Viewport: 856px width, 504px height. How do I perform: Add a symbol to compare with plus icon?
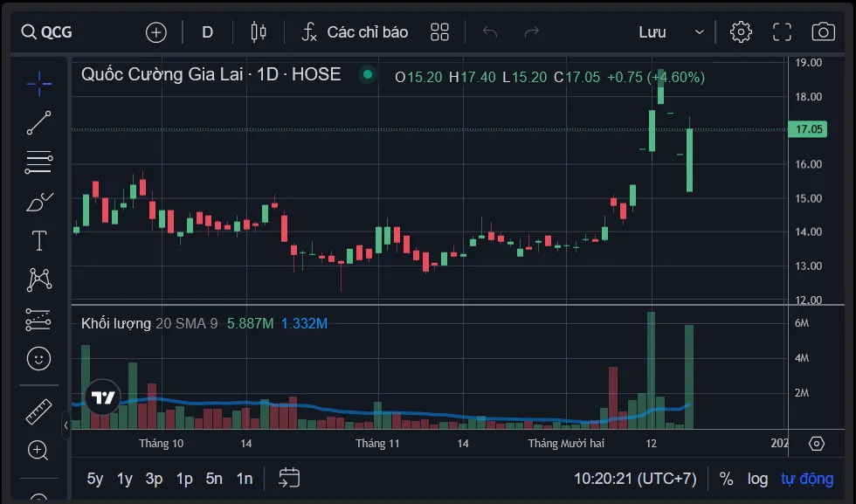[x=156, y=32]
